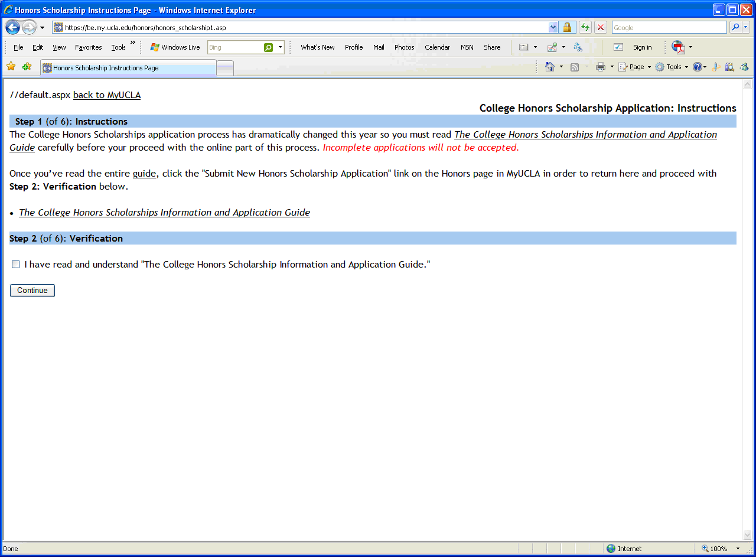The image size is (756, 557).
Task: Click the Home page icon
Action: tap(550, 67)
